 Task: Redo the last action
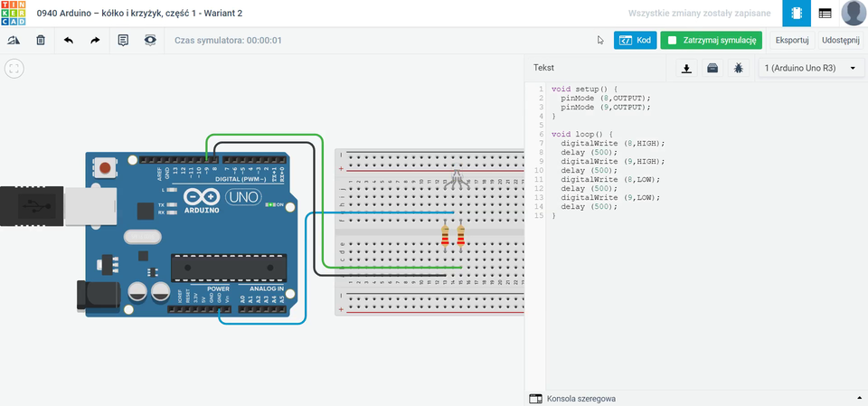(x=95, y=41)
